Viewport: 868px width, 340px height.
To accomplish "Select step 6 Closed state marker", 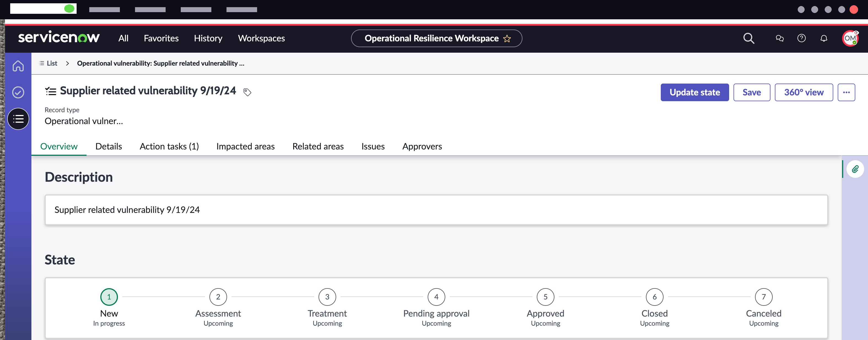I will [x=655, y=297].
